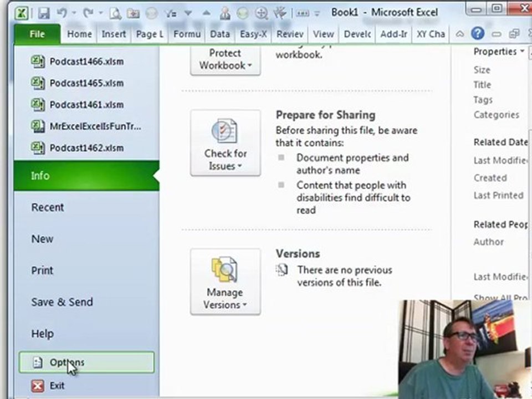This screenshot has height=399, width=532.
Task: Click the magnifier crosshair icon in quick access toolbar
Action: point(261,13)
